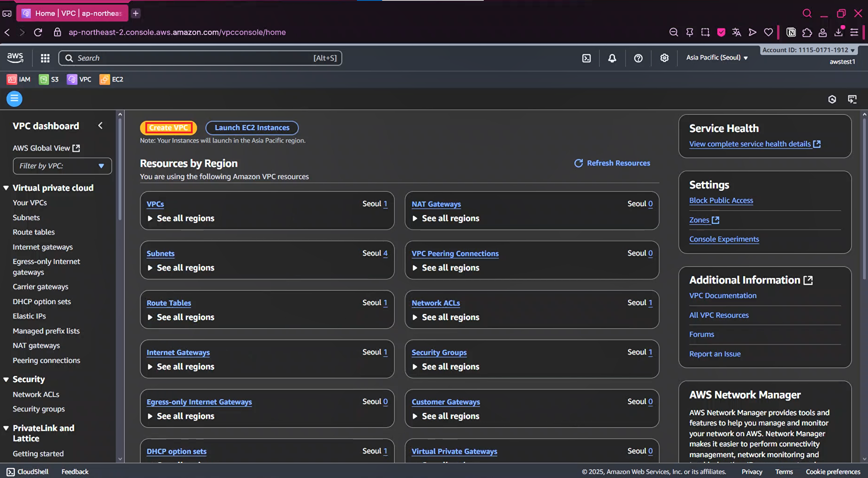The width and height of the screenshot is (868, 478).
Task: Click the blue hamburger navigation button
Action: [x=14, y=99]
